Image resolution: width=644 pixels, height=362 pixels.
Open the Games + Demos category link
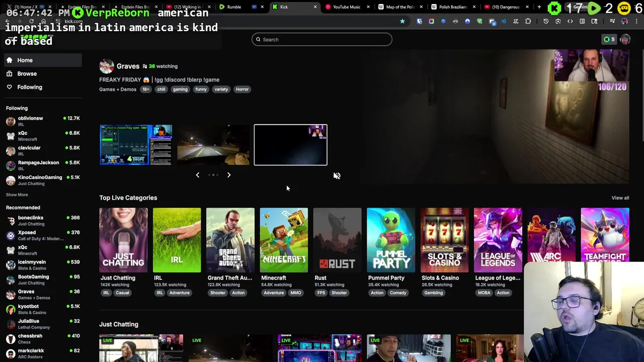[118, 89]
